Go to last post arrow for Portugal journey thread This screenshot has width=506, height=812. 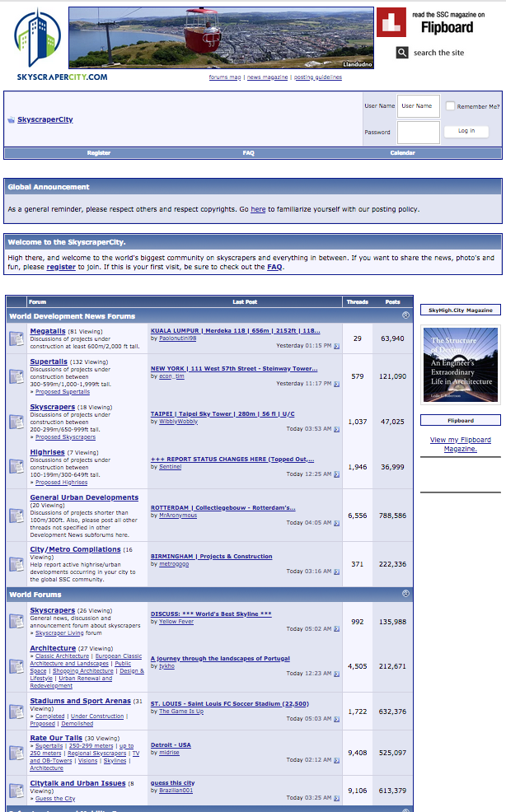point(336,674)
